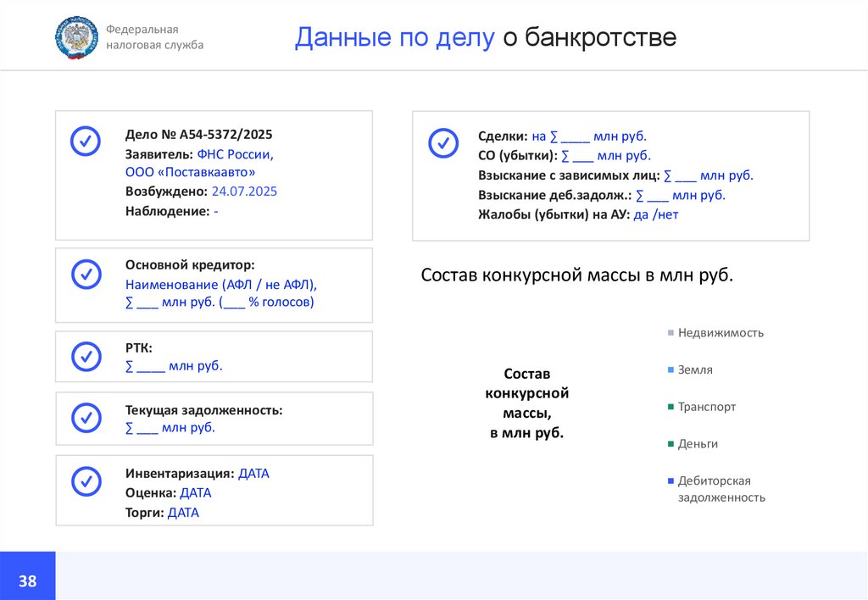The image size is (868, 600).
Task: Click the Недвижимость legend color square
Action: 670,333
